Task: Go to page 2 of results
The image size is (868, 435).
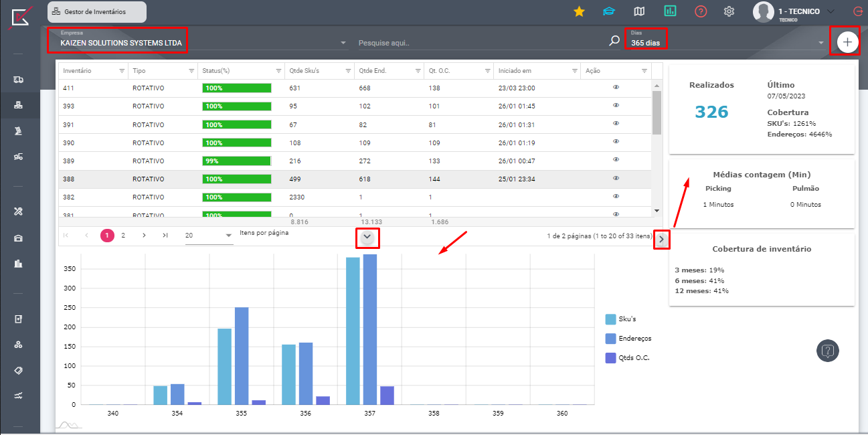Action: pos(123,236)
